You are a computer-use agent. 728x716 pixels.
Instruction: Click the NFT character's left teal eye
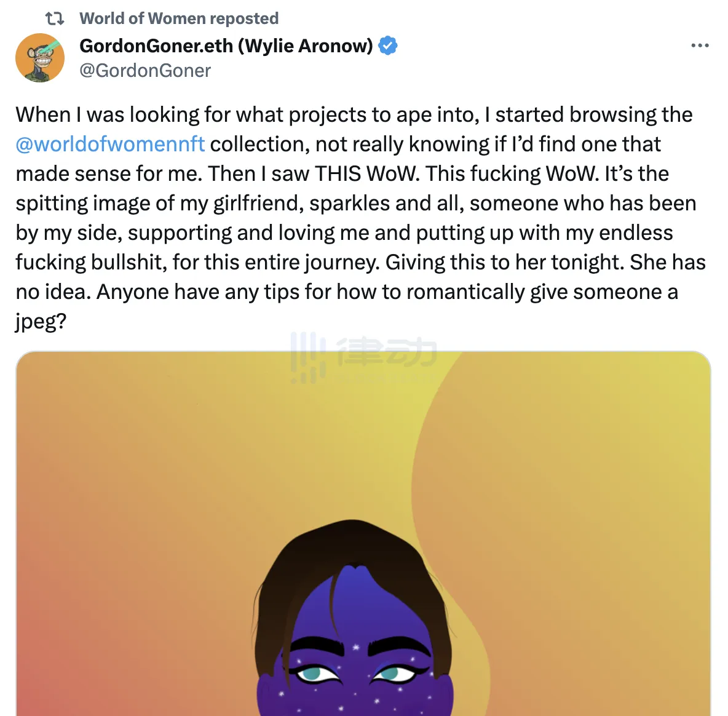(315, 674)
